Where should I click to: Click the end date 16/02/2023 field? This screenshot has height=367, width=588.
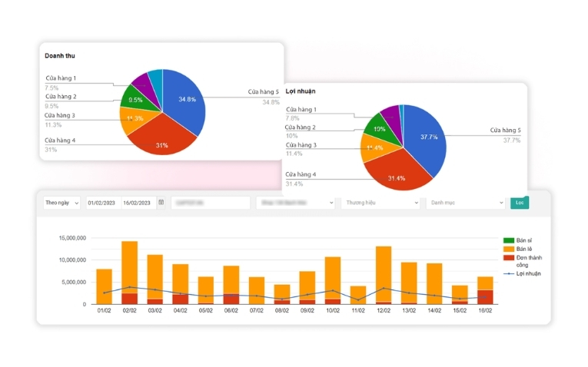point(138,203)
